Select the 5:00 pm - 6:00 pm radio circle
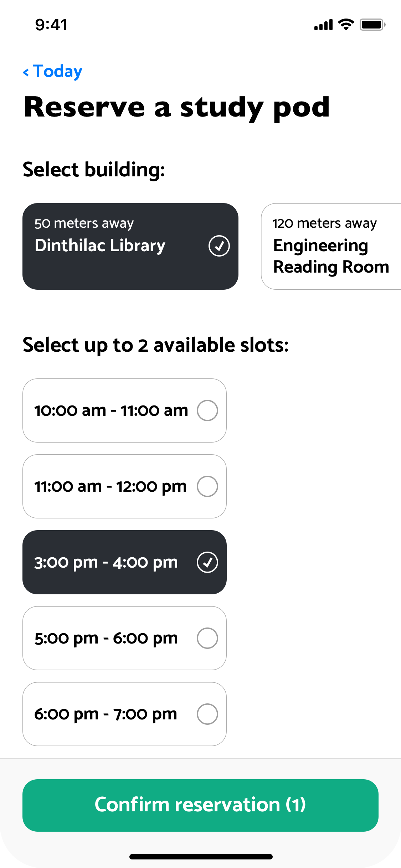Image resolution: width=401 pixels, height=868 pixels. [207, 638]
